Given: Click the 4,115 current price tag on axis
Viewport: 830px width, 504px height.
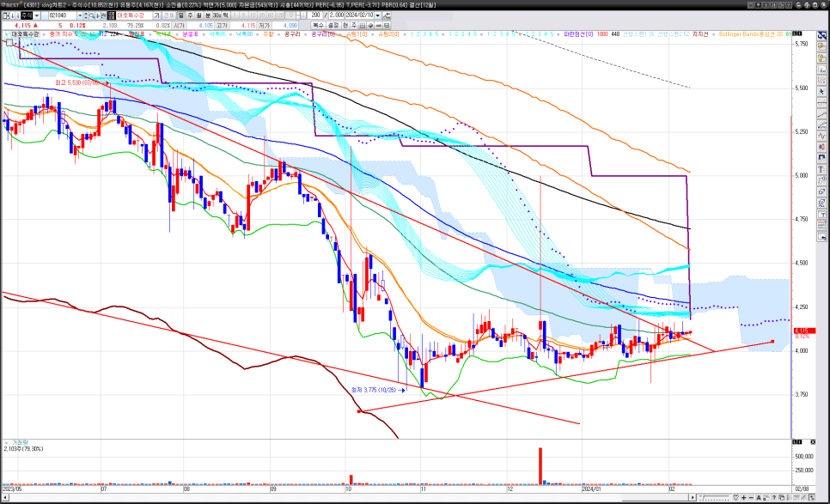Looking at the screenshot, I should coord(803,331).
